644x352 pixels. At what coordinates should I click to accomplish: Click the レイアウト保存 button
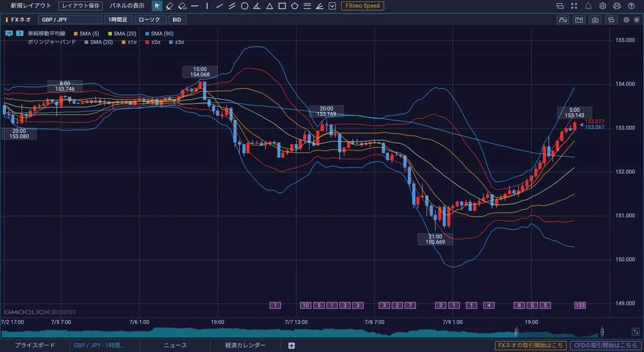click(80, 6)
